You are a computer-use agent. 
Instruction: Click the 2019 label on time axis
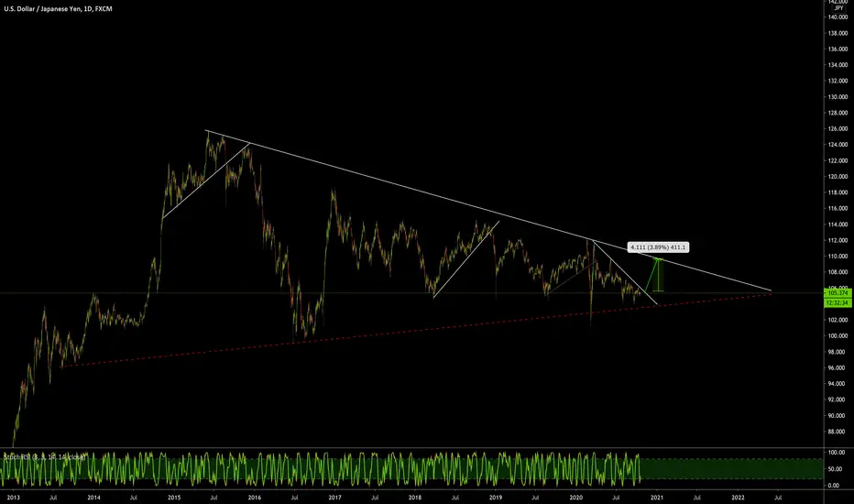(x=496, y=498)
